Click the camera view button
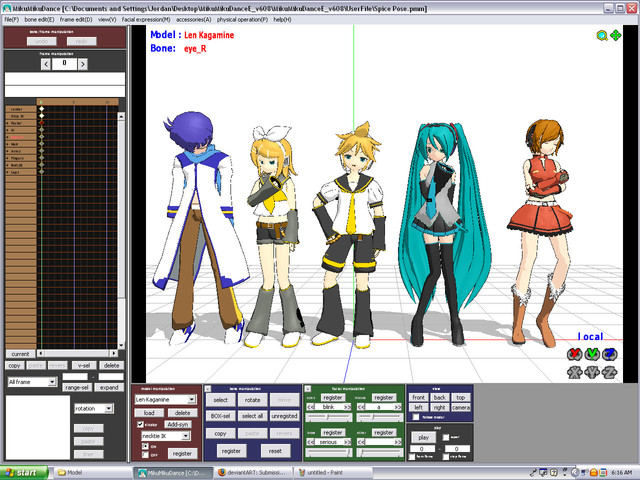This screenshot has height=480, width=640. click(x=461, y=407)
